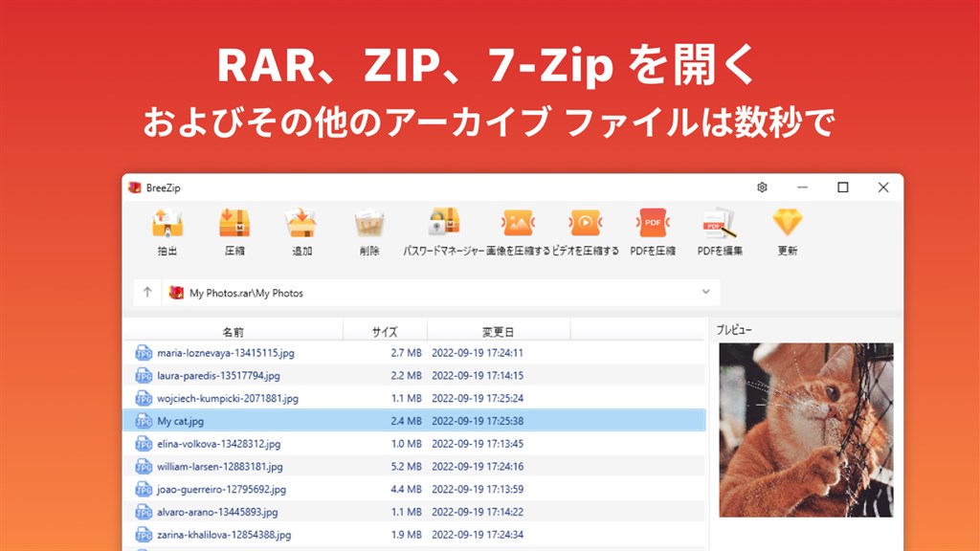Maximize the BreeZip window
Image resolution: width=980 pixels, height=551 pixels.
click(842, 187)
